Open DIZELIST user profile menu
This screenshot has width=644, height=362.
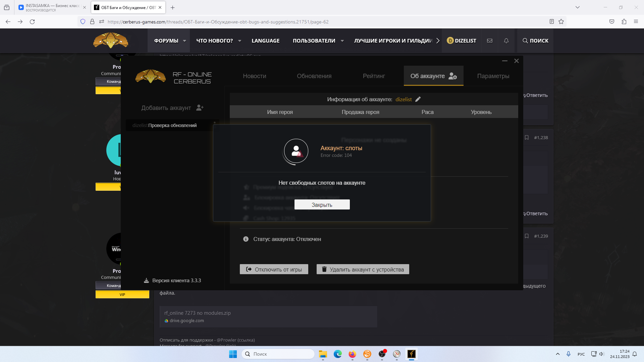[462, 41]
